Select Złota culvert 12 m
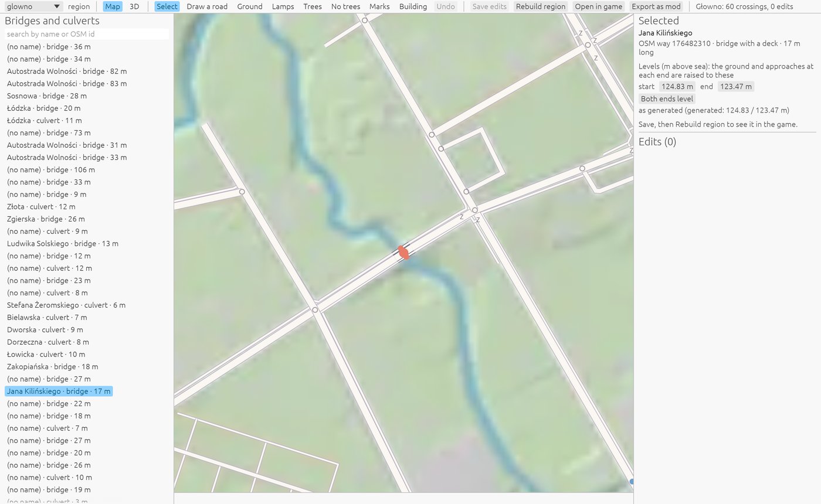The width and height of the screenshot is (821, 504). pos(41,207)
